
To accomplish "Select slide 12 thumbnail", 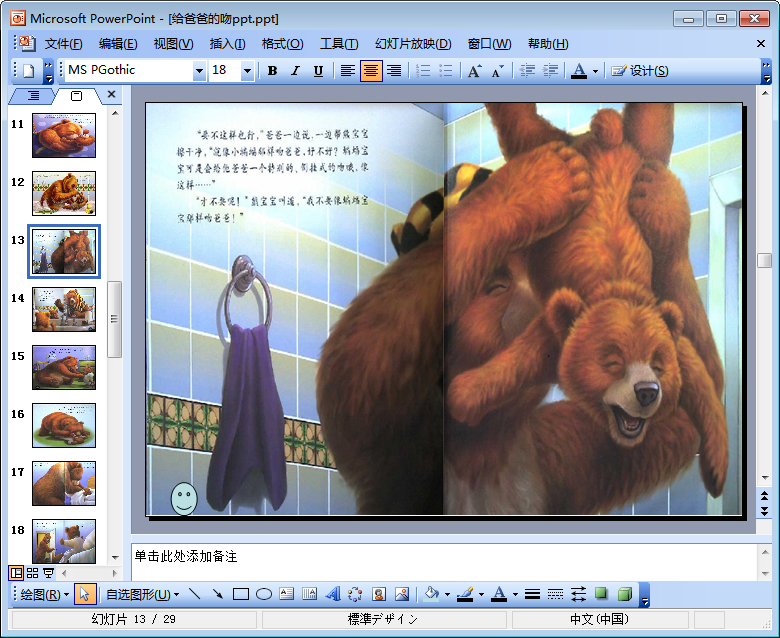I will tap(64, 193).
